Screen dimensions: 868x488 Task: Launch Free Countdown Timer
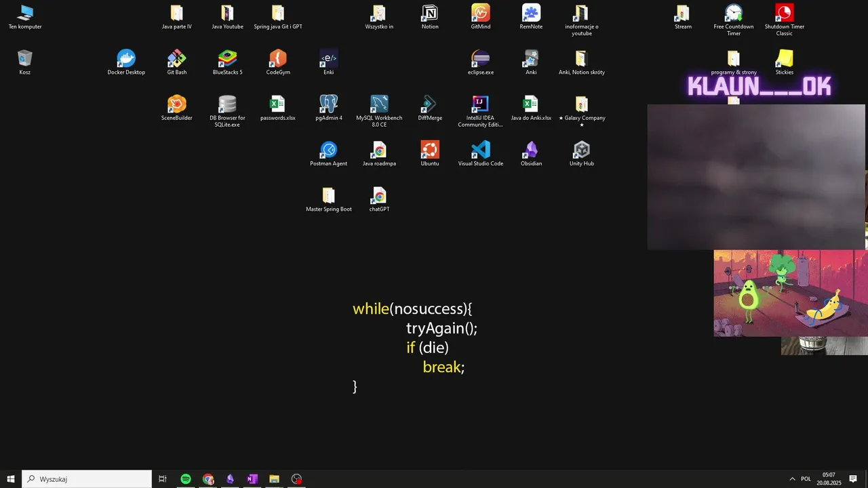(x=734, y=20)
